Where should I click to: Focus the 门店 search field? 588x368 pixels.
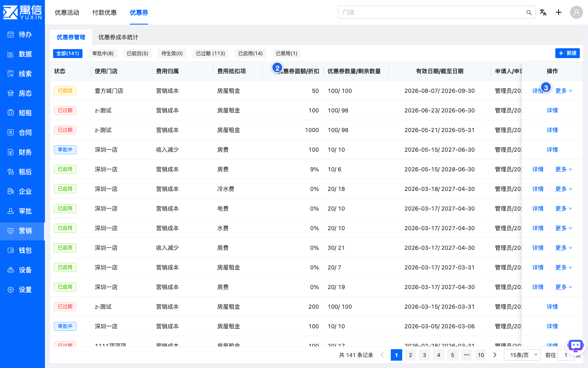[x=433, y=12]
